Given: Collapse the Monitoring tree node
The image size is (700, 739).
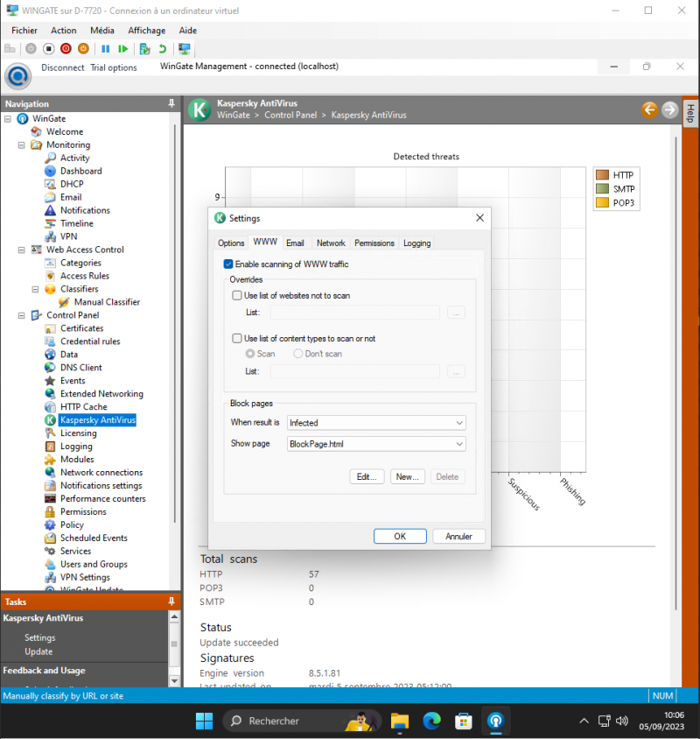Looking at the screenshot, I should click(x=22, y=145).
